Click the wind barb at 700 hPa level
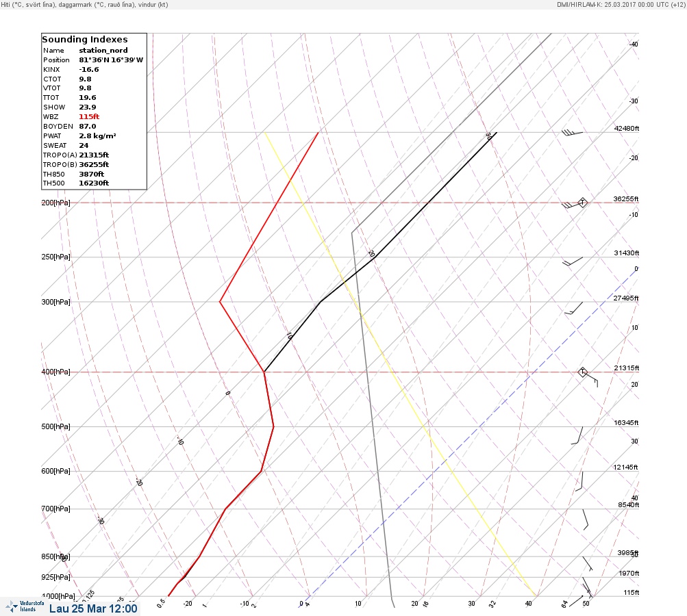This screenshot has height=616, width=687. point(586,519)
